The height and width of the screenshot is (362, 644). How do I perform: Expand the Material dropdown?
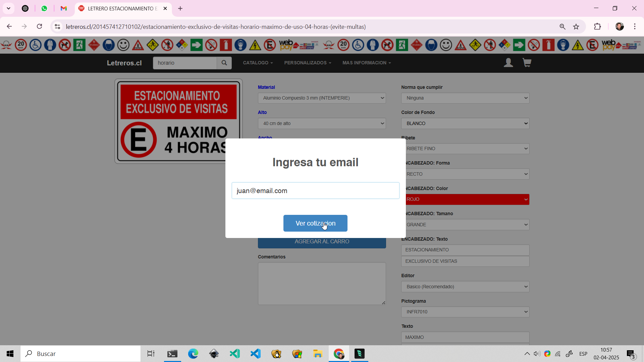(322, 98)
